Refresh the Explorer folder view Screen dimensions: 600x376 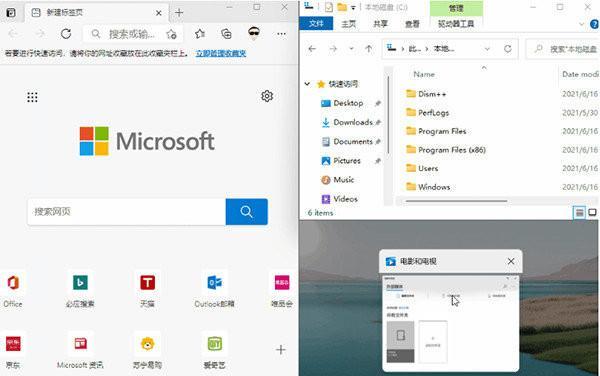508,49
